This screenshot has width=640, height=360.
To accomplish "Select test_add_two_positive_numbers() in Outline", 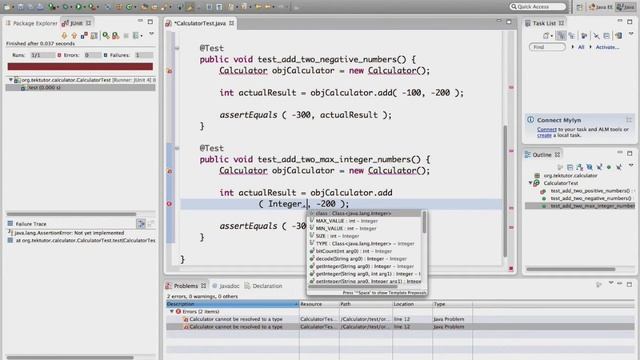I will pyautogui.click(x=589, y=191).
